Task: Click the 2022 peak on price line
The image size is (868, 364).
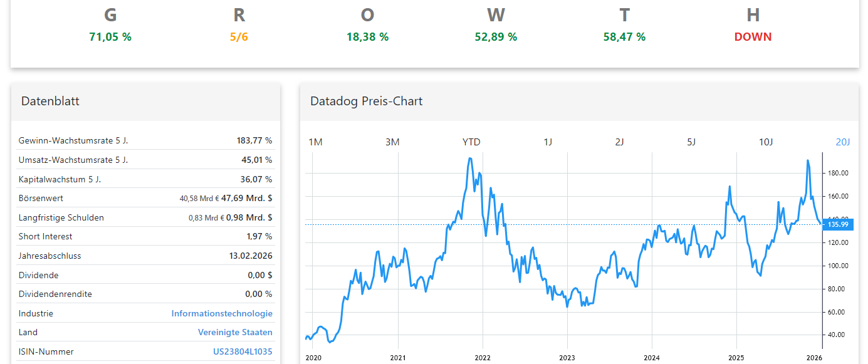Action: click(470, 159)
